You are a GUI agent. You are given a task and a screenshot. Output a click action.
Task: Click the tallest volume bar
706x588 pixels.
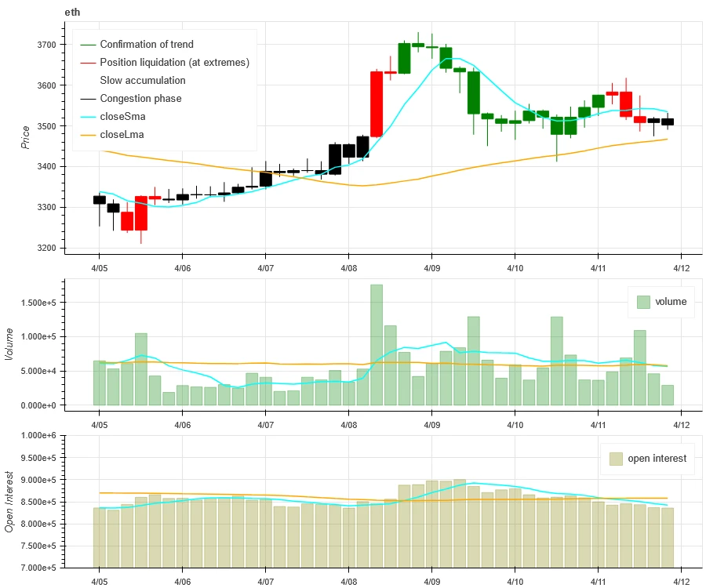tap(377, 345)
